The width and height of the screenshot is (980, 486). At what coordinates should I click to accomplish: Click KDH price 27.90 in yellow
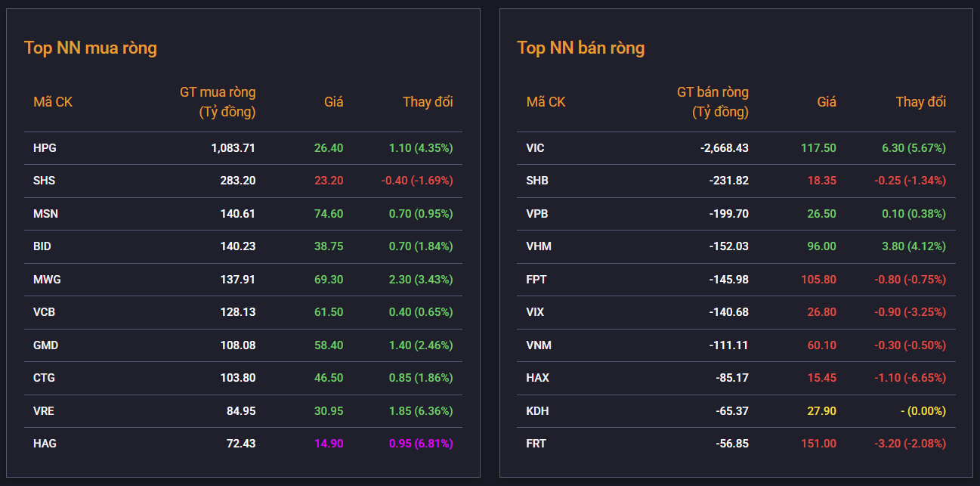click(822, 411)
